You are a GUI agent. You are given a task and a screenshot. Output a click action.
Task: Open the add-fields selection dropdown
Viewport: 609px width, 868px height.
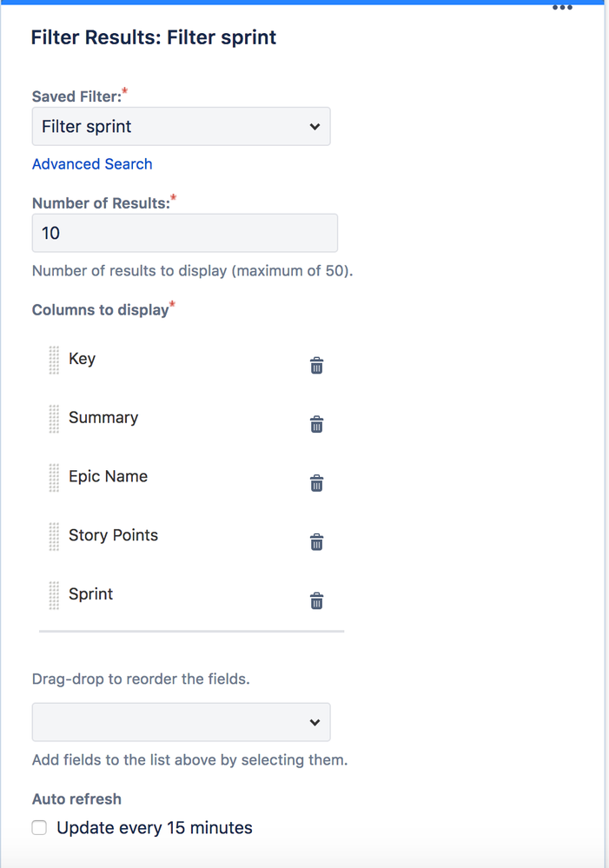click(181, 722)
